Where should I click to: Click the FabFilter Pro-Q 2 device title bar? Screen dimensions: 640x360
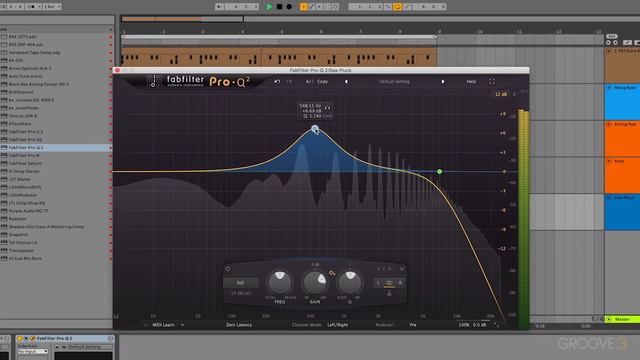(64, 338)
